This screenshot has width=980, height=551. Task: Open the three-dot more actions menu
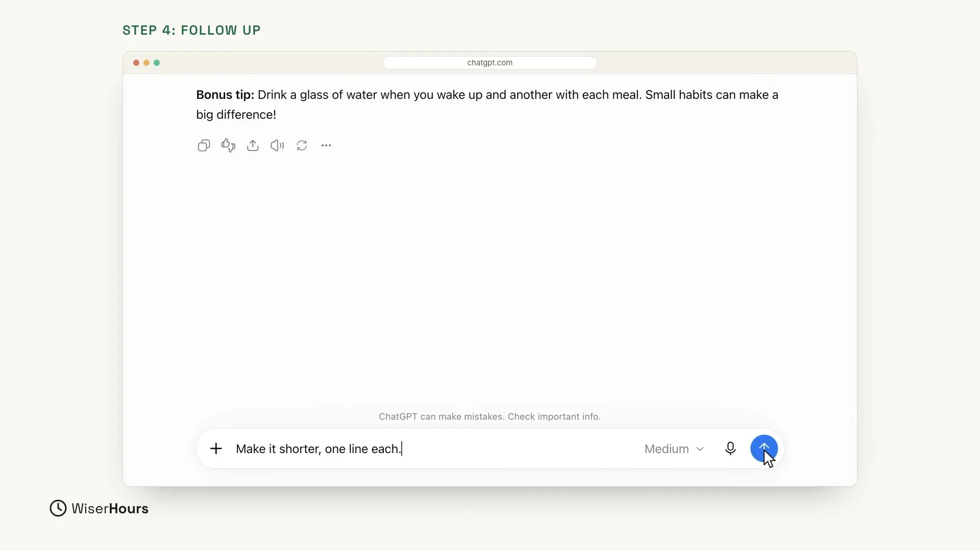tap(326, 145)
